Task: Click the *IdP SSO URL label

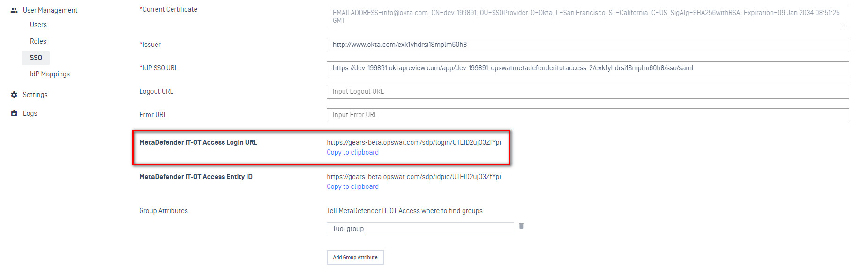Action: pyautogui.click(x=158, y=68)
